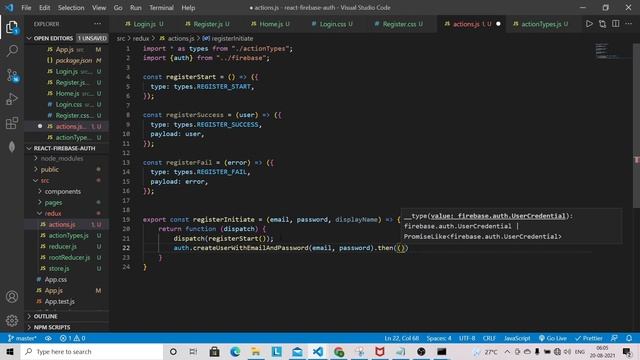Click the redux breadcrumb segment
Screen dimensions: 640x360
pyautogui.click(x=141, y=38)
